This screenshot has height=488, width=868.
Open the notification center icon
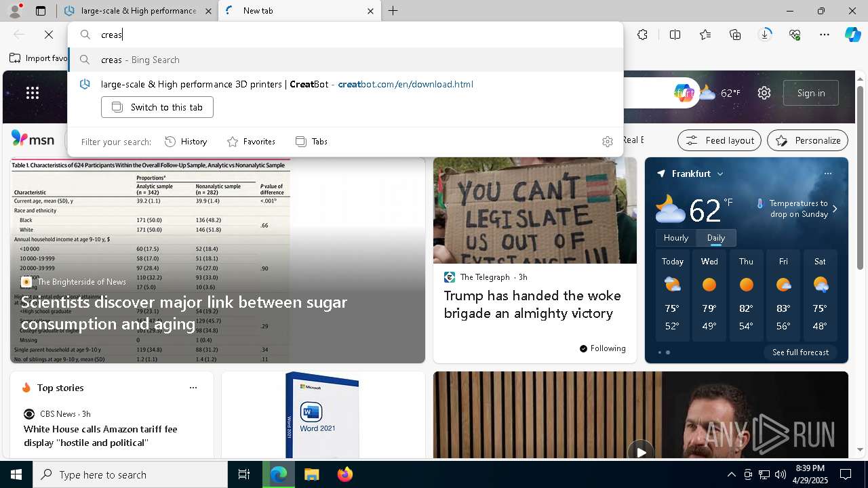click(x=846, y=474)
